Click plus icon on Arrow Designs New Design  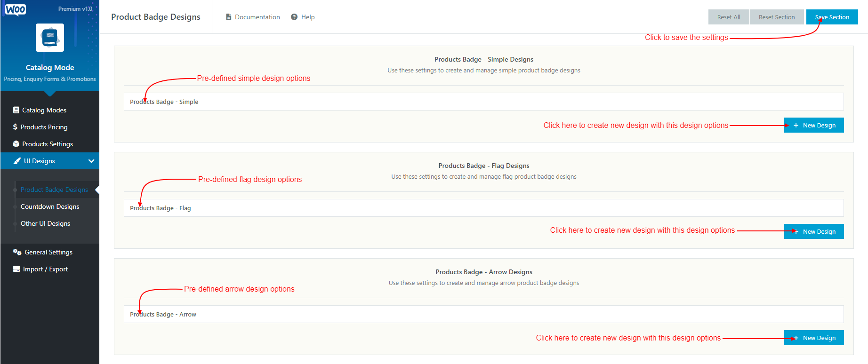click(796, 338)
